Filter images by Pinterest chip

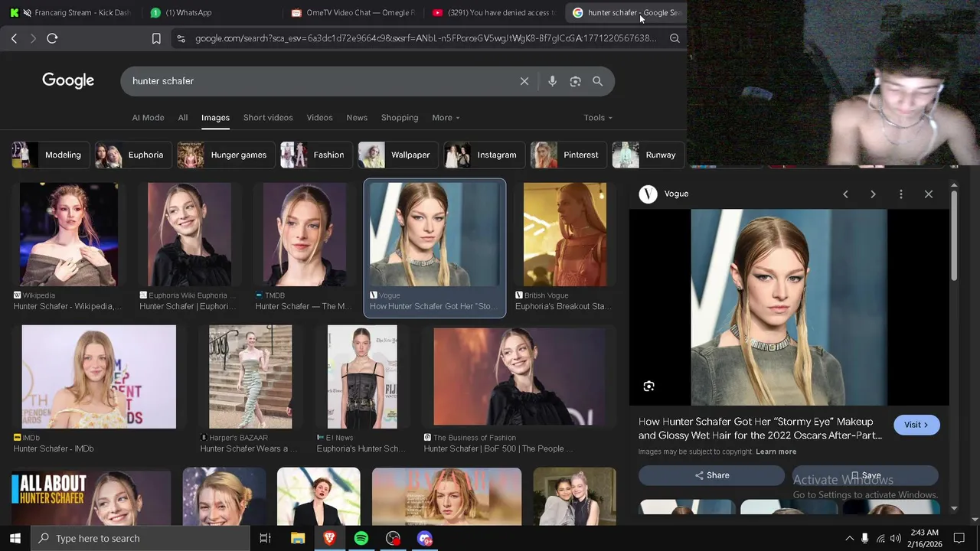(568, 155)
